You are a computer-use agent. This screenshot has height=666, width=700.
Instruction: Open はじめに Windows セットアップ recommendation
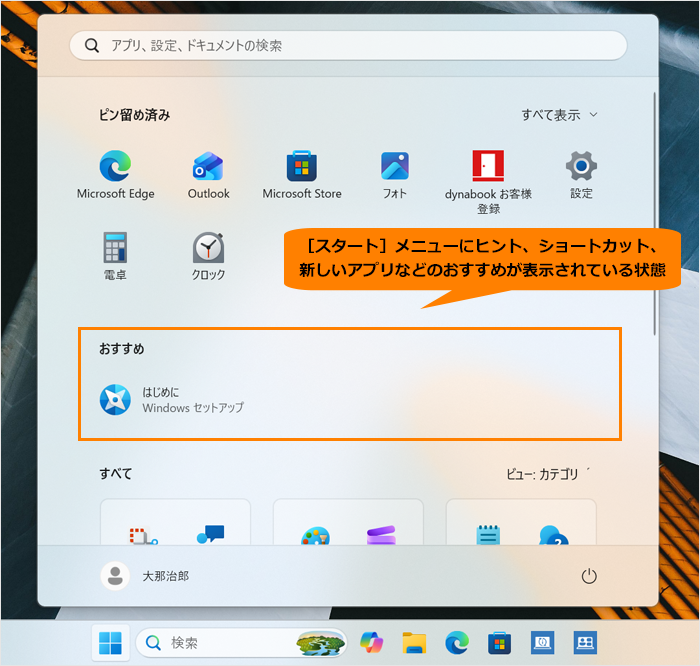coord(172,400)
